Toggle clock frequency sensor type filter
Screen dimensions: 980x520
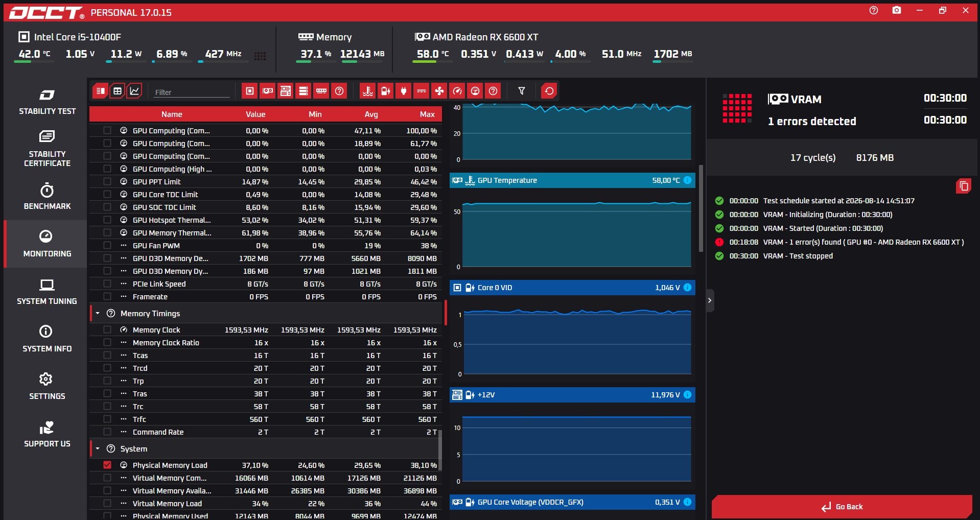pos(457,91)
